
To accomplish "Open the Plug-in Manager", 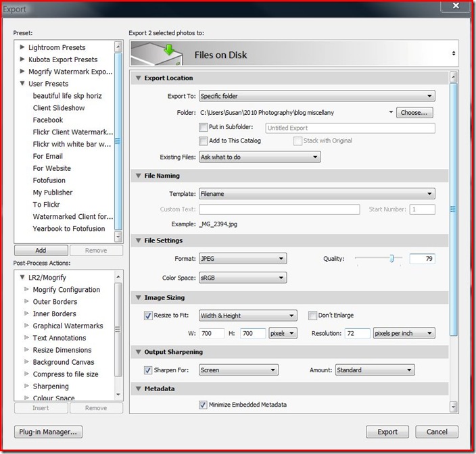I will tap(48, 432).
